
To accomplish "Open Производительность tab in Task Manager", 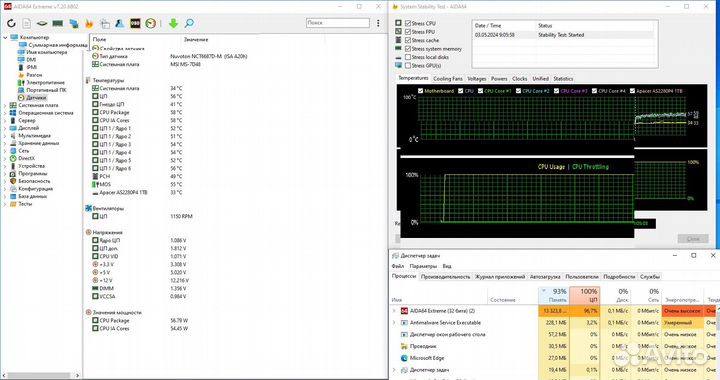I will pyautogui.click(x=445, y=277).
